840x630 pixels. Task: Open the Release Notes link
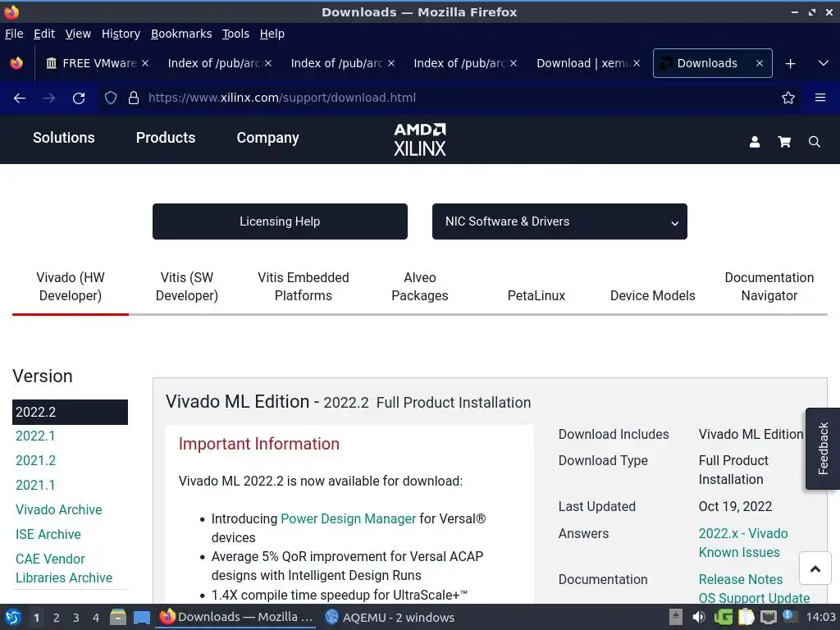[x=741, y=580]
